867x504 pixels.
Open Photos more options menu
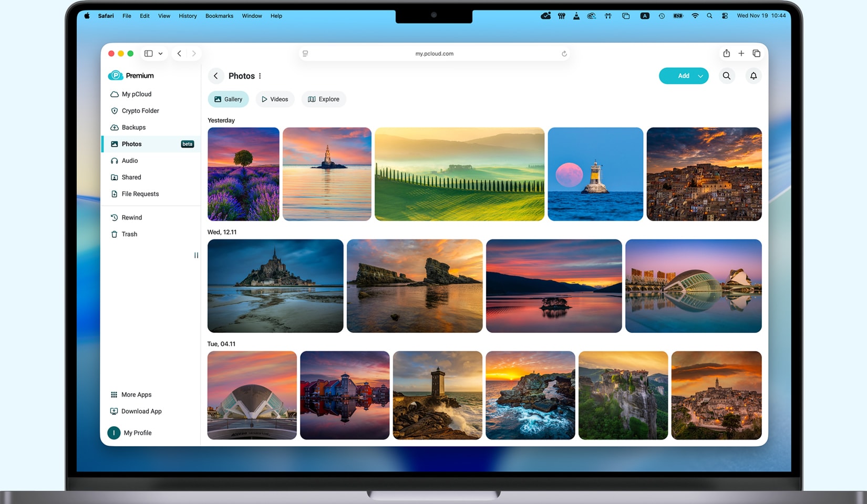(x=260, y=76)
